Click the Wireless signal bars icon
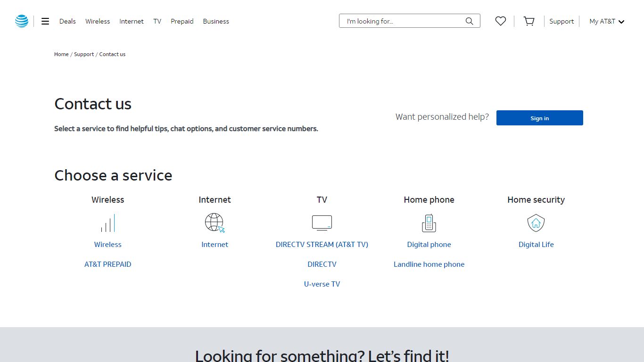This screenshot has width=644, height=362. click(x=108, y=223)
